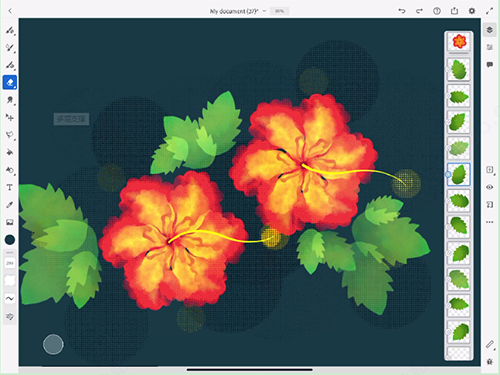500x375 pixels.
Task: Select the Paint bucket fill tool
Action: pos(10,152)
